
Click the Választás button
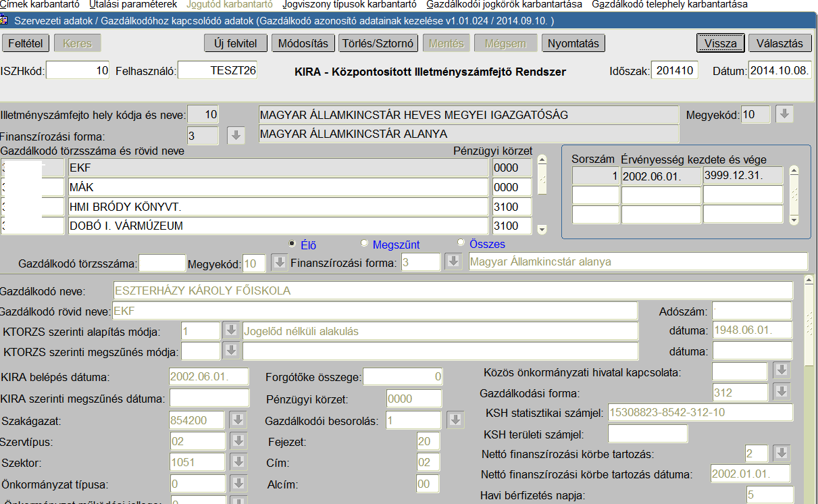pos(779,43)
